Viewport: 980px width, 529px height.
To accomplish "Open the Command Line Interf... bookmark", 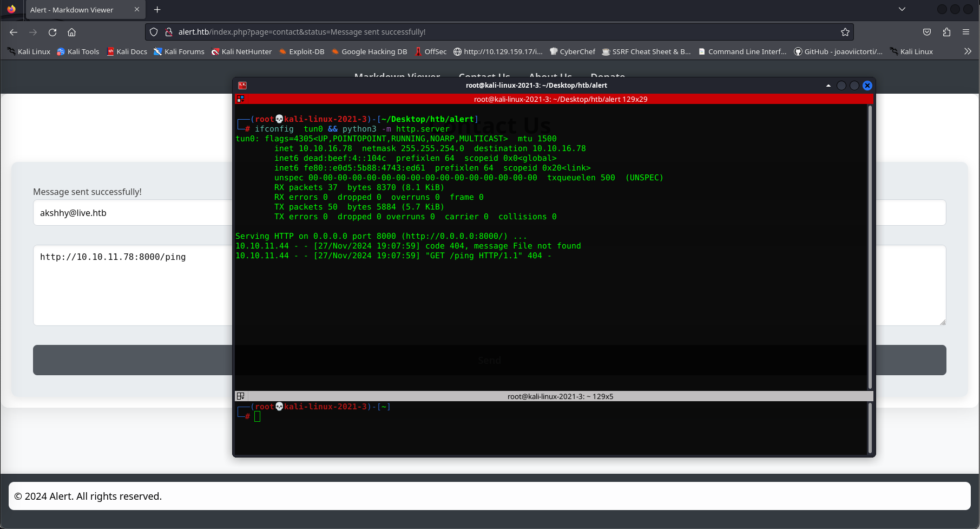I will pos(742,51).
